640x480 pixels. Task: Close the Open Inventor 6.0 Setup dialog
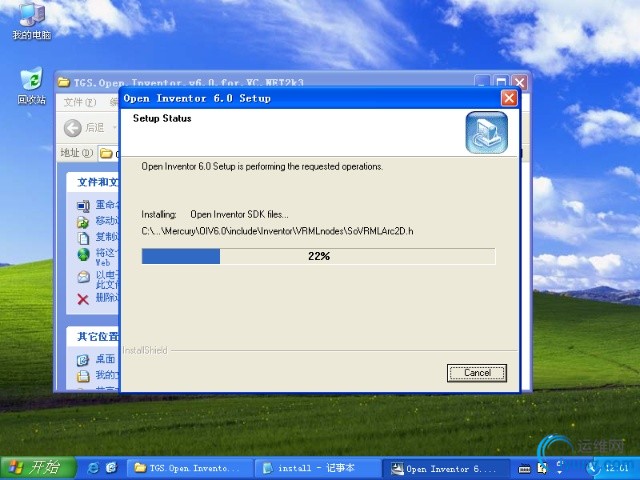(x=509, y=98)
